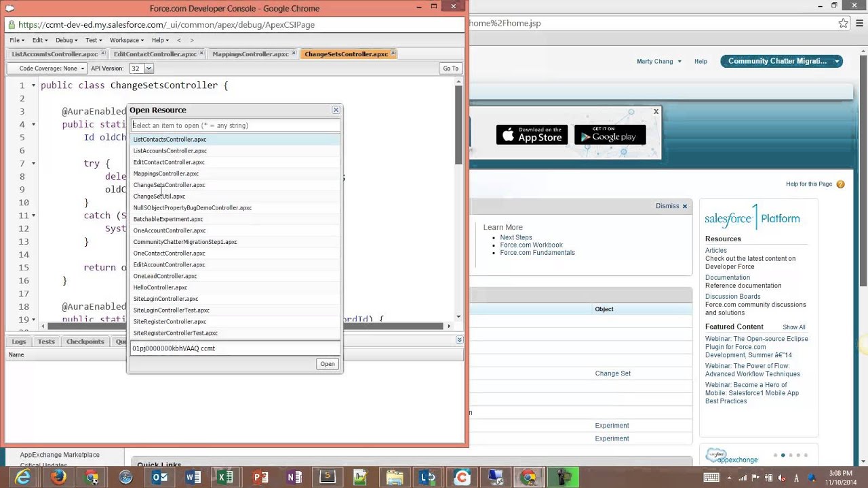This screenshot has height=488, width=868.
Task: Open the on-screen keyboard tray icon
Action: [x=711, y=477]
